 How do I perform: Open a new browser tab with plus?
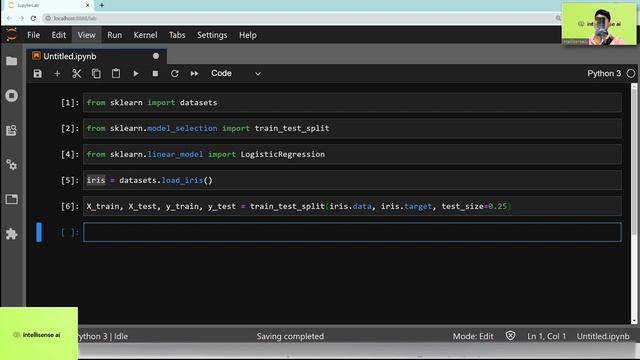pyautogui.click(x=102, y=5)
